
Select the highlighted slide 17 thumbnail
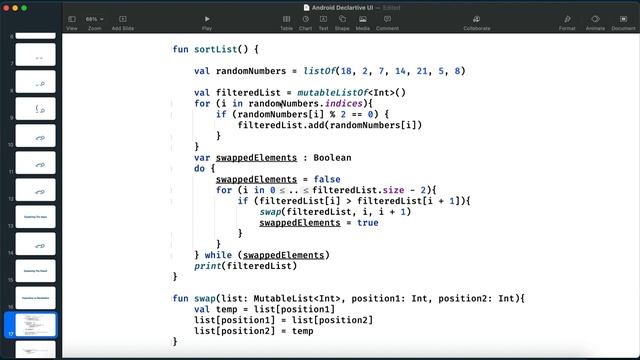36,325
